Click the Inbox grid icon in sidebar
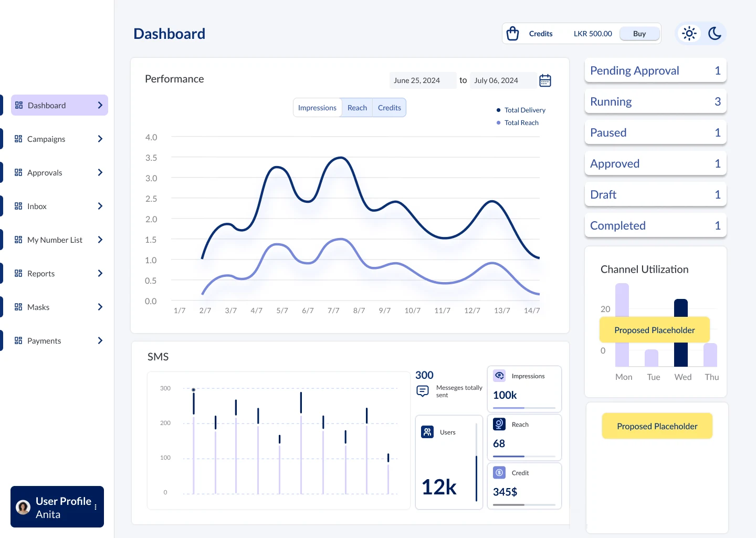The height and width of the screenshot is (538, 756). (18, 206)
